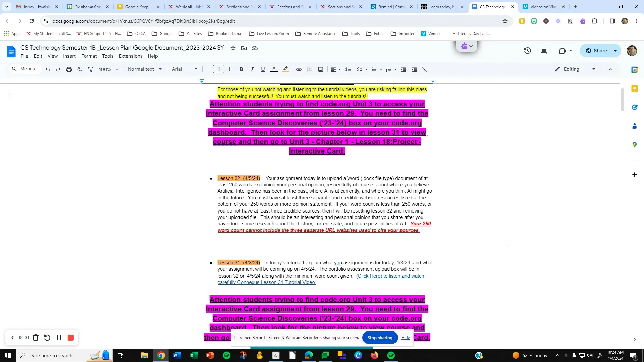
Task: Clear formatting with the toolbar icon
Action: point(425,69)
